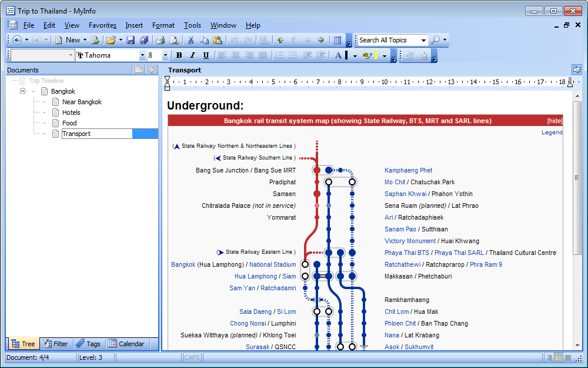Move document up with green up arrow
Viewport: 588px width, 368px height.
pos(280,40)
